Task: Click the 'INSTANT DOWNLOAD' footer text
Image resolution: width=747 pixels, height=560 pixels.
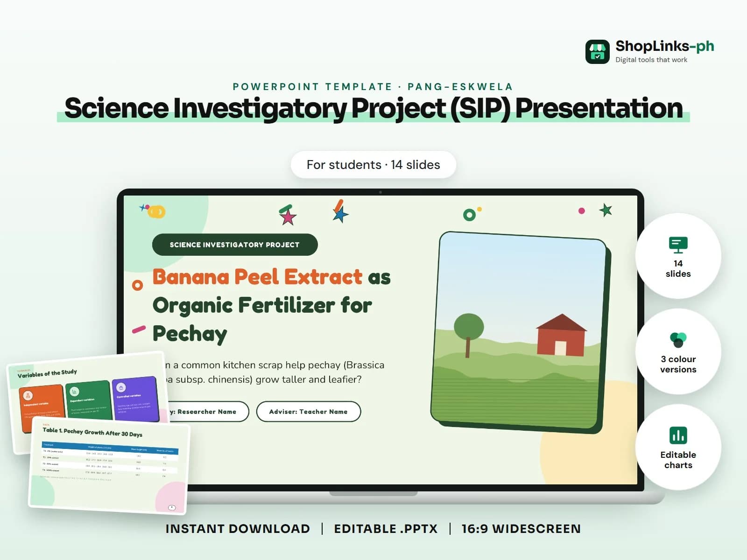Action: (238, 529)
